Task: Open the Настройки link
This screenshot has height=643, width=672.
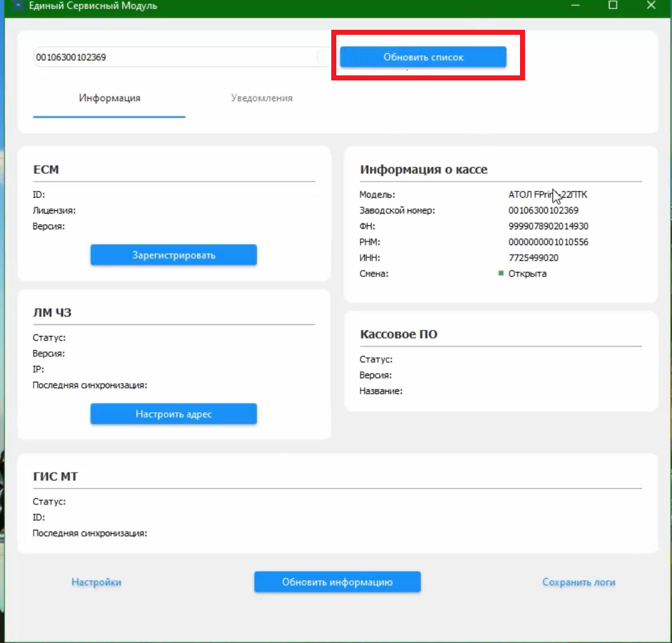Action: (x=96, y=582)
